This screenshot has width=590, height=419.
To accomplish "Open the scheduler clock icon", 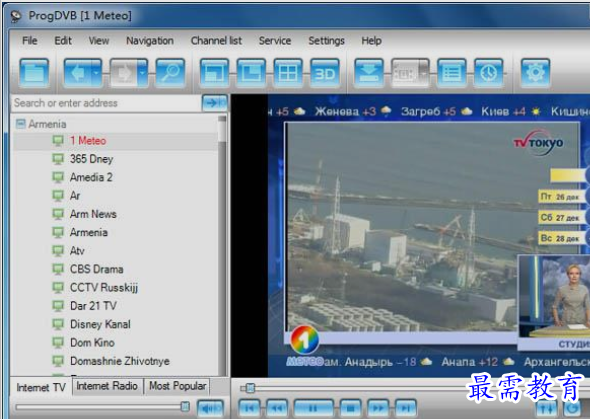I will coord(488,73).
